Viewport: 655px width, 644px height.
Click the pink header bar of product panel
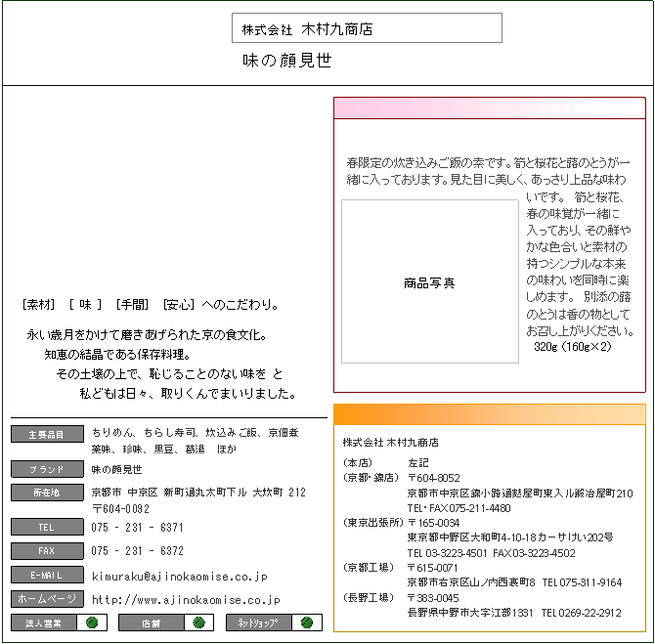[x=490, y=108]
